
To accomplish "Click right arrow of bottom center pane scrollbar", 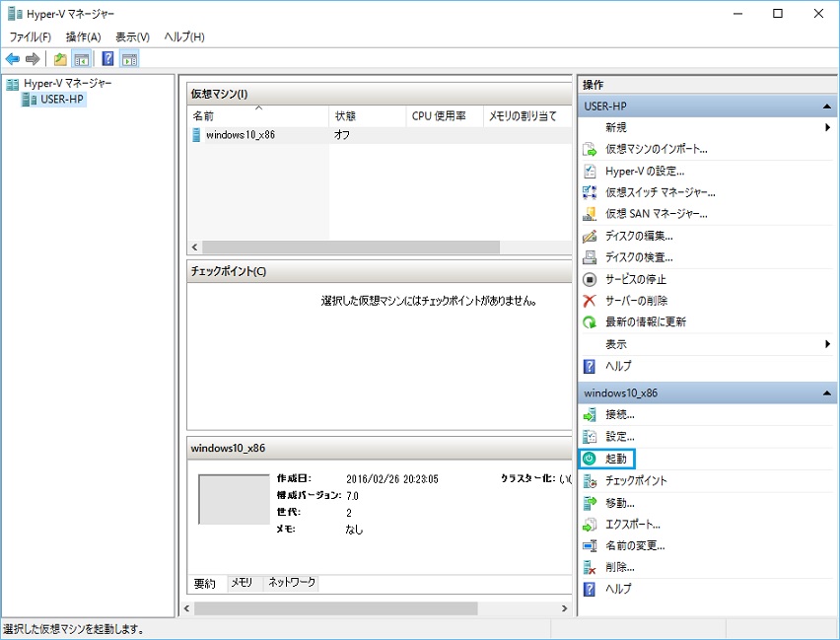I will (564, 608).
